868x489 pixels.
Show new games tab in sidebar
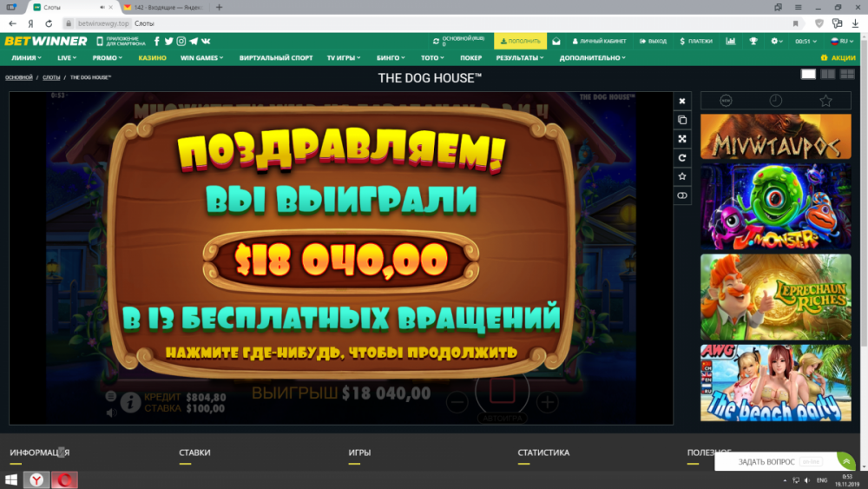726,100
